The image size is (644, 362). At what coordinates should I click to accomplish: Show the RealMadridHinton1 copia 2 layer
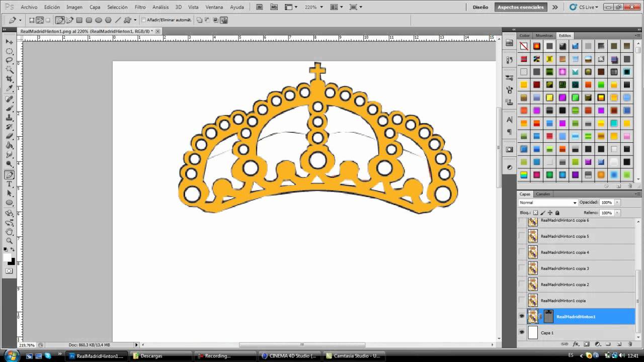pyautogui.click(x=522, y=285)
